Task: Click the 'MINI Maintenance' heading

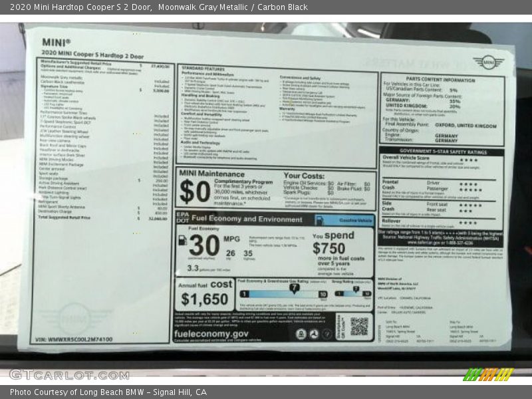Action: (211, 174)
